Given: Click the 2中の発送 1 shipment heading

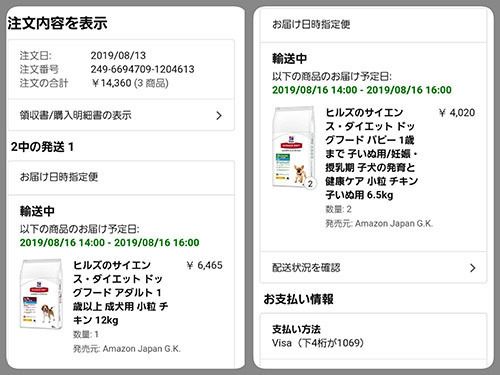Looking at the screenshot, I should tap(42, 147).
